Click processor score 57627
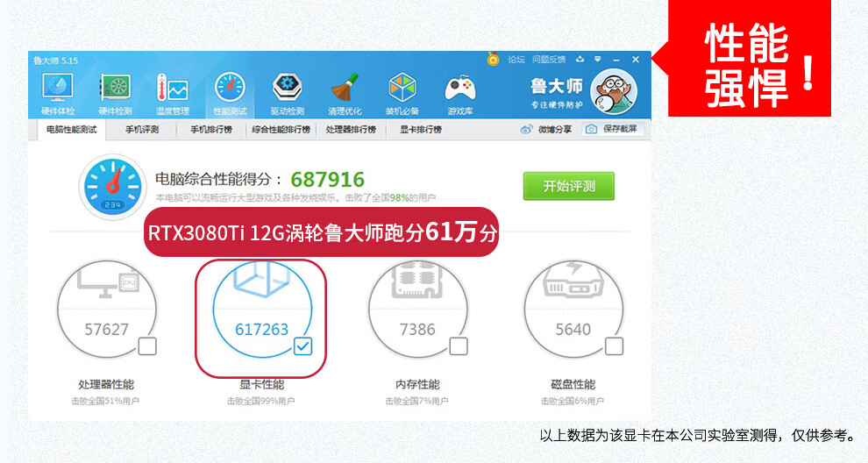 pos(106,330)
